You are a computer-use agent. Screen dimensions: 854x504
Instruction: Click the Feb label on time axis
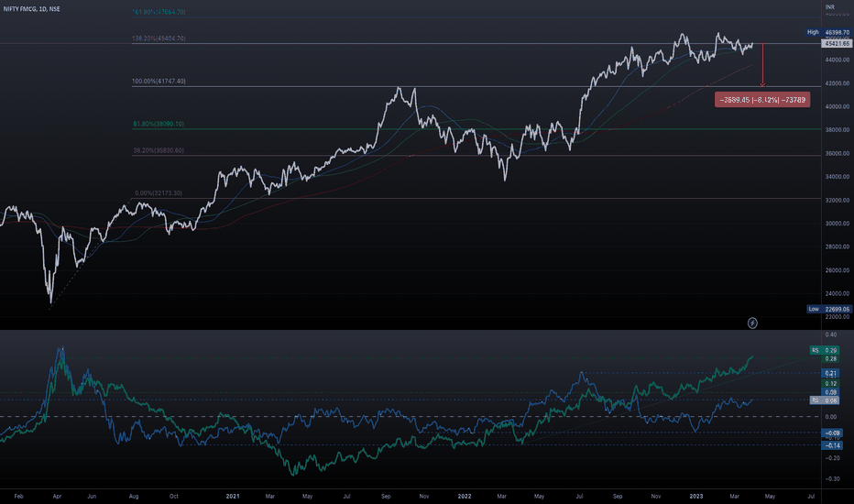(x=18, y=497)
